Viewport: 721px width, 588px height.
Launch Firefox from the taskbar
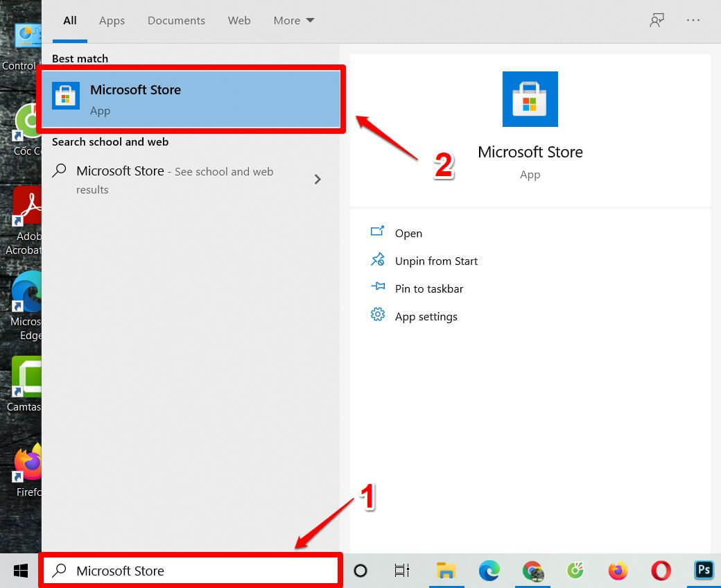click(618, 571)
